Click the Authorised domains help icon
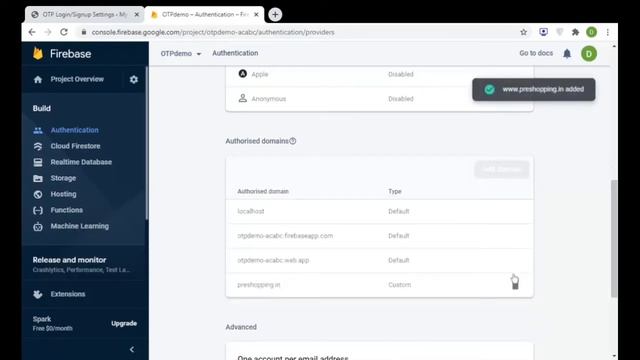640x360 pixels. [x=293, y=141]
